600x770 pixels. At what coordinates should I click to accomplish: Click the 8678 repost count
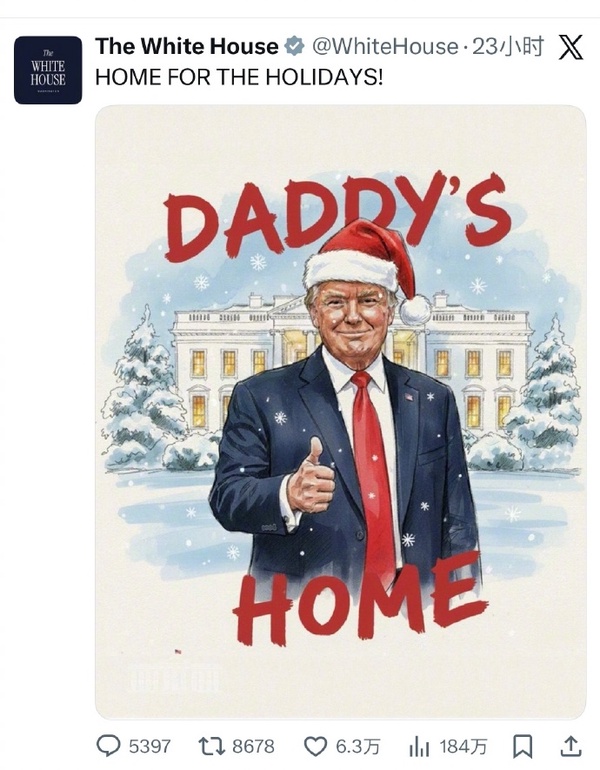click(x=253, y=746)
